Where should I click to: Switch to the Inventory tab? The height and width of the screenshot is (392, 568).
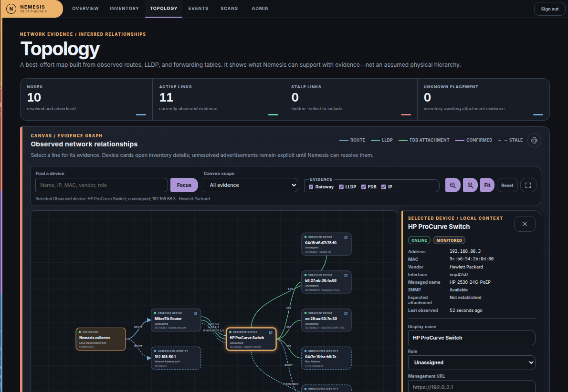coord(124,8)
